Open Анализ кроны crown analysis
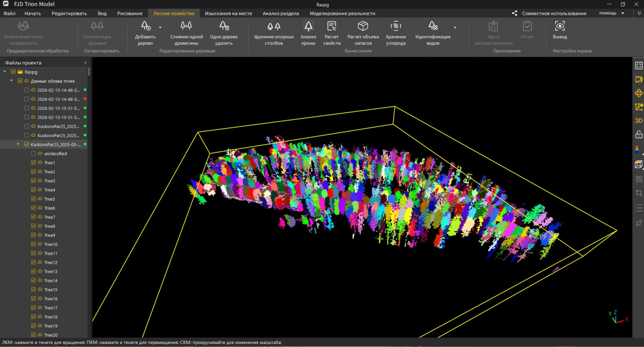This screenshot has width=644, height=347. pyautogui.click(x=308, y=33)
